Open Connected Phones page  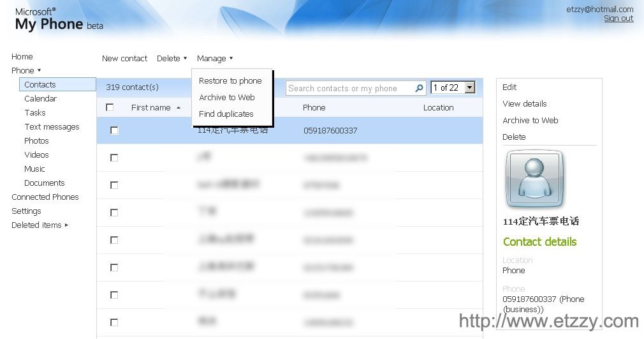pos(45,197)
